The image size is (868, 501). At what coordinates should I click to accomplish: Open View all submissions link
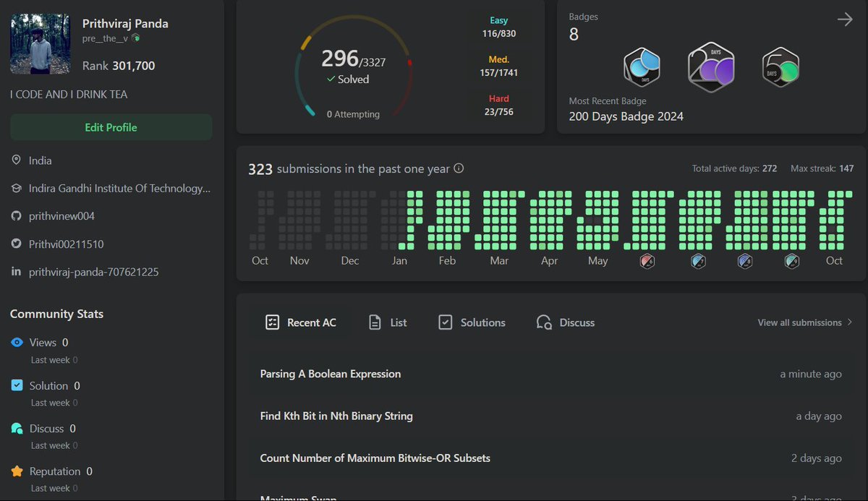[799, 322]
